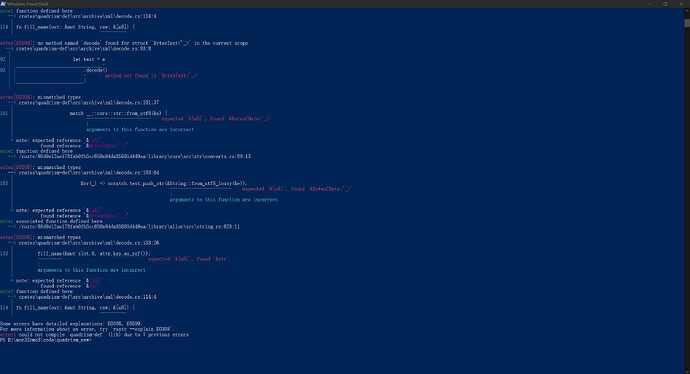The height and width of the screenshot is (374, 690).
Task: Click line number 103 in the gutter
Action: coord(4,183)
